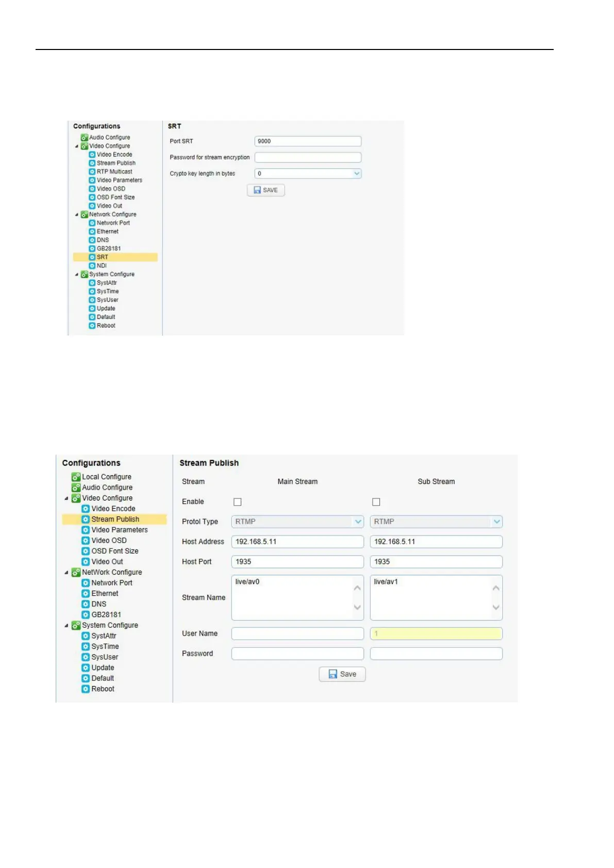The width and height of the screenshot is (614, 868).
Task: Click Video OSD icon in lower panel
Action: click(86, 540)
